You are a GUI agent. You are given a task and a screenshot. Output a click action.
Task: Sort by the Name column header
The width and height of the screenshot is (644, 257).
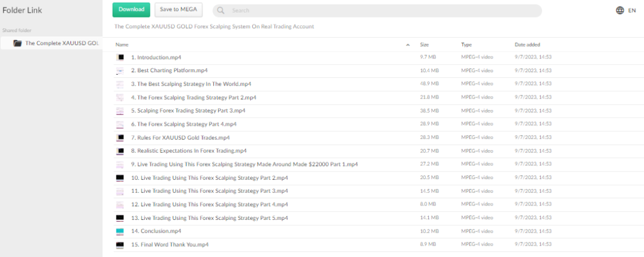[122, 45]
